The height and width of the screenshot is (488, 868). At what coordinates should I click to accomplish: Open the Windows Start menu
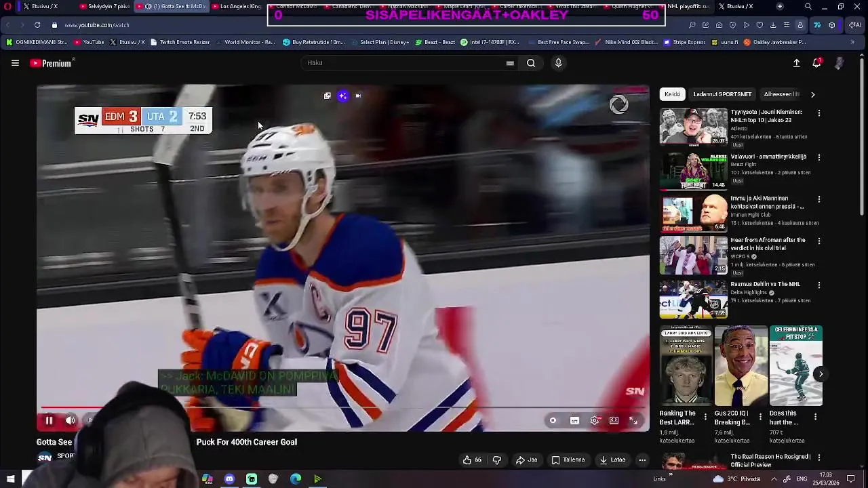click(10, 479)
